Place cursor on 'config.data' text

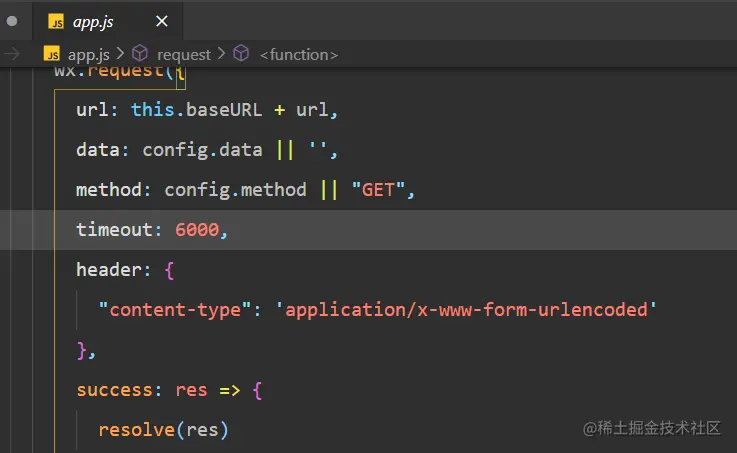point(203,150)
